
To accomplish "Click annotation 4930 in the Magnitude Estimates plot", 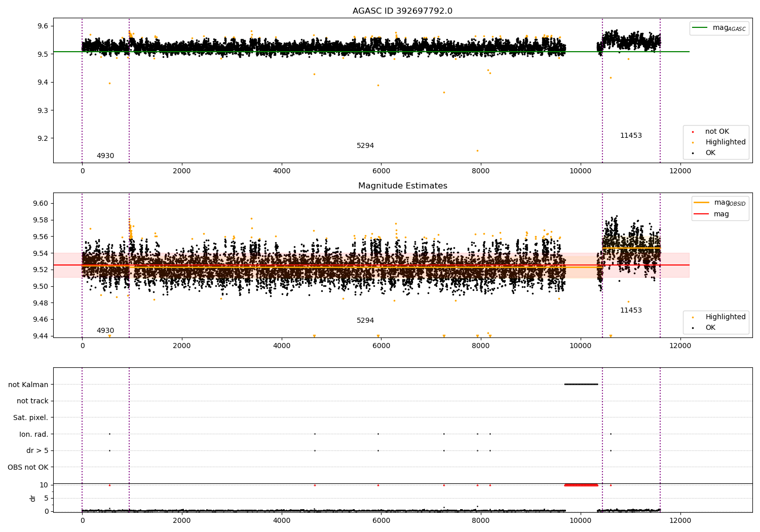I will pyautogui.click(x=105, y=331).
